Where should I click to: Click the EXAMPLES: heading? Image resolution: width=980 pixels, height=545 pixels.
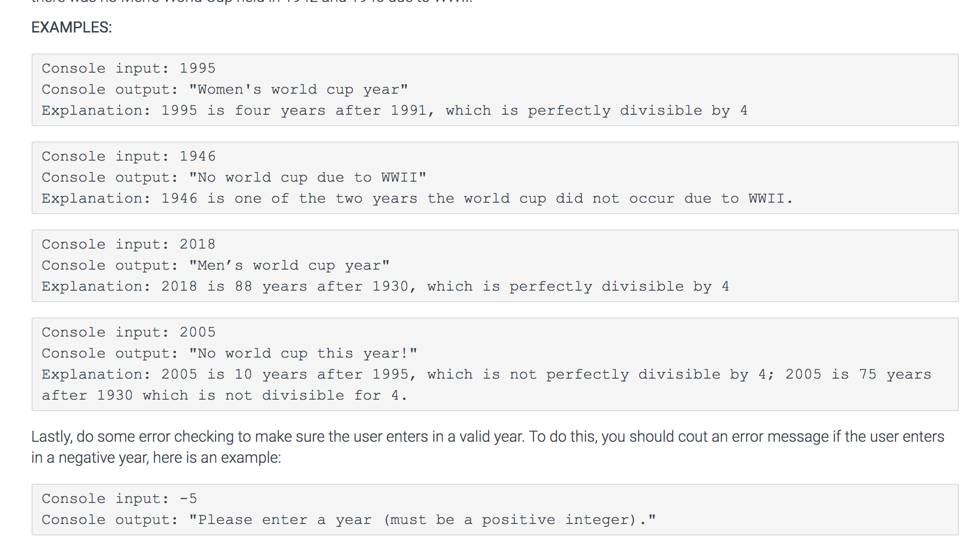[x=71, y=27]
